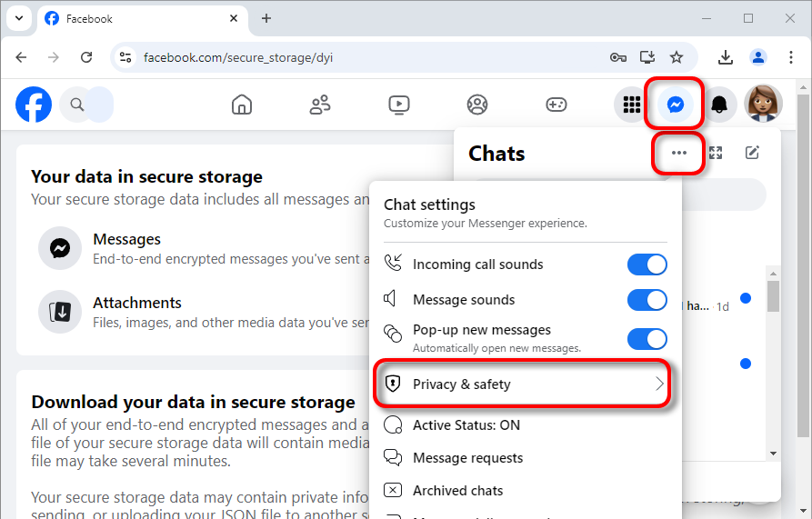812x519 pixels.
Task: Click Active Status: ON option
Action: 466,425
